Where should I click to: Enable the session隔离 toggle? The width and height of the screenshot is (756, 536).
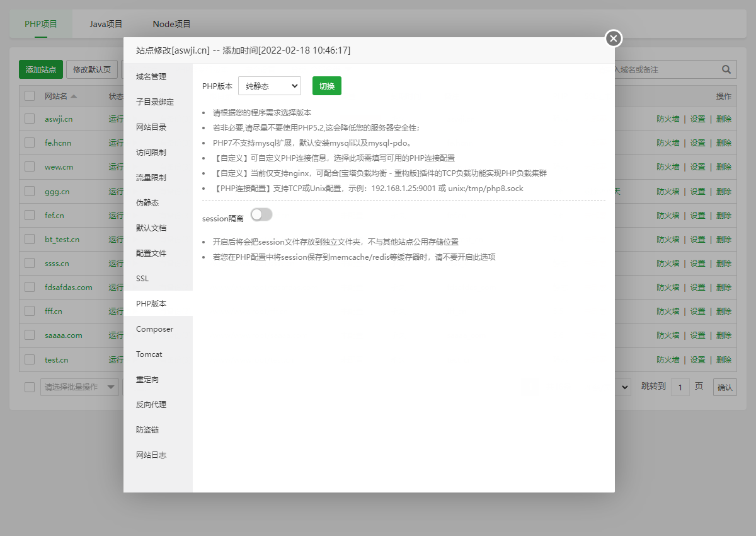261,214
